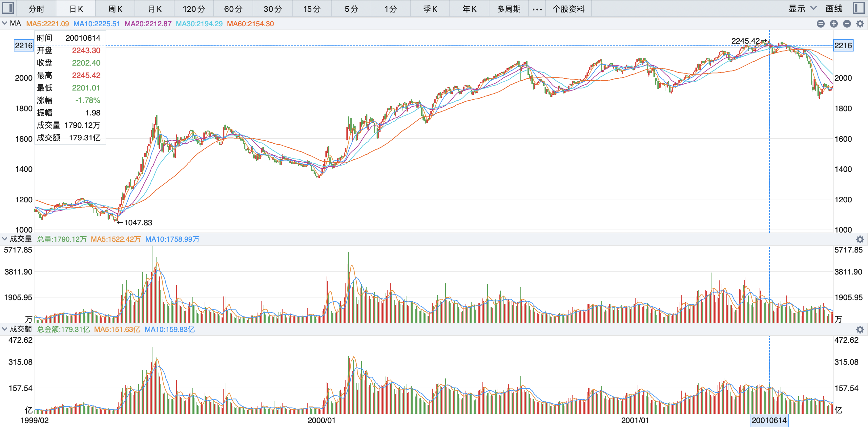The image size is (868, 427).
Task: Click the 2245.42 high price label
Action: click(x=745, y=41)
